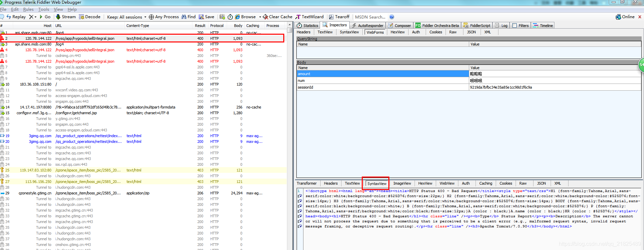Open the Keep: All sessions dropdown
Viewport: 644px width, 250px height.
click(127, 17)
